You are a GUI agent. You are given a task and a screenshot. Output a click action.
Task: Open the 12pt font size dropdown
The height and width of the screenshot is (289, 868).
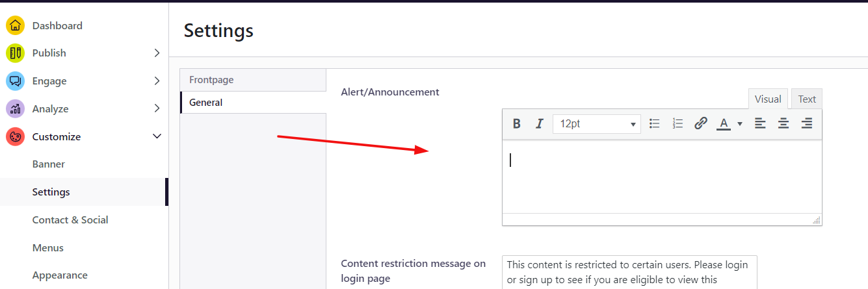tap(597, 123)
